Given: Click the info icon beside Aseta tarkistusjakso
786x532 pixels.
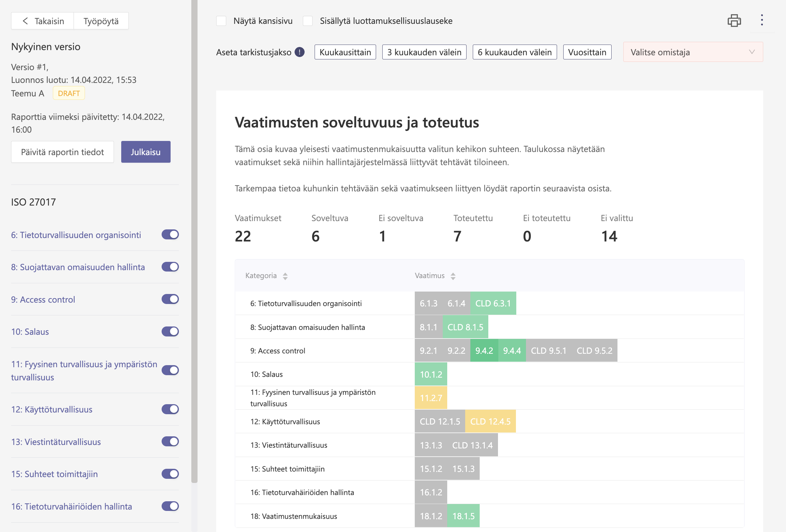Looking at the screenshot, I should (x=299, y=52).
